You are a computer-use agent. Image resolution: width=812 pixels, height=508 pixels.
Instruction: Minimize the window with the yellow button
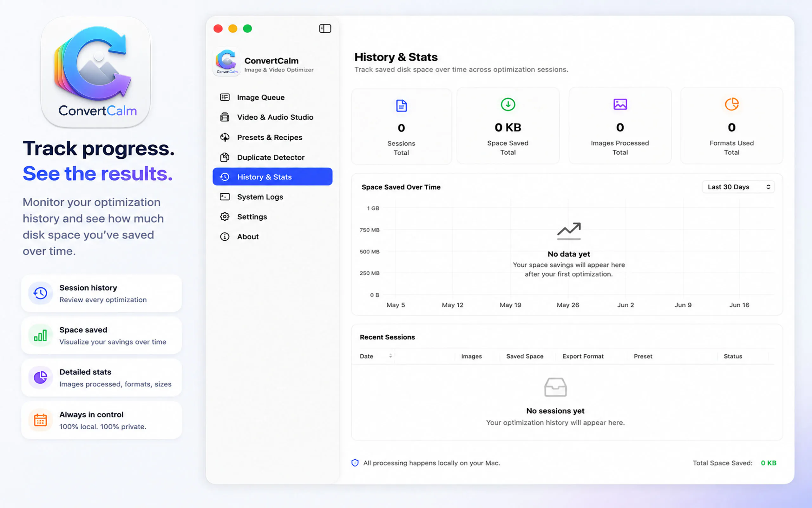pyautogui.click(x=233, y=29)
